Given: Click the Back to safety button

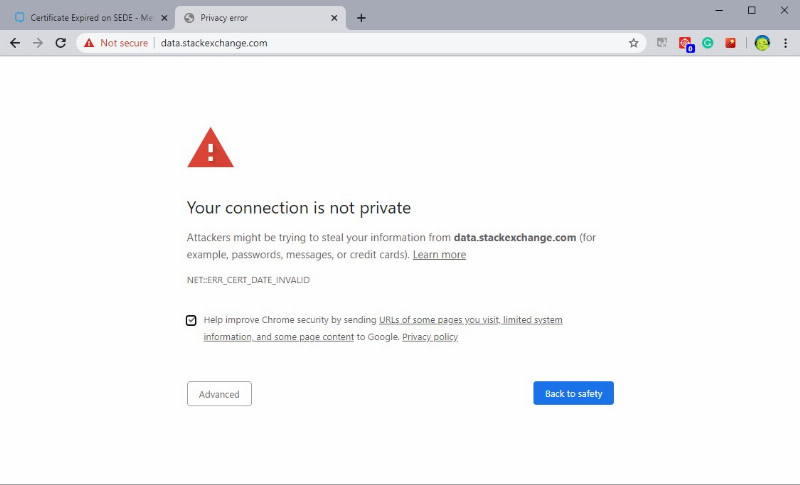Looking at the screenshot, I should click(x=573, y=393).
